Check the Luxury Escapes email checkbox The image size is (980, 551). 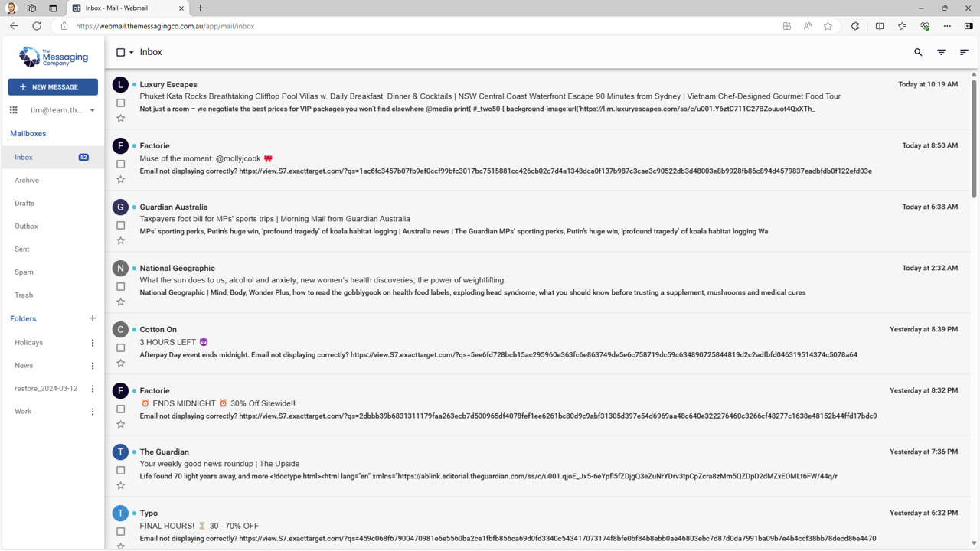[x=120, y=103]
